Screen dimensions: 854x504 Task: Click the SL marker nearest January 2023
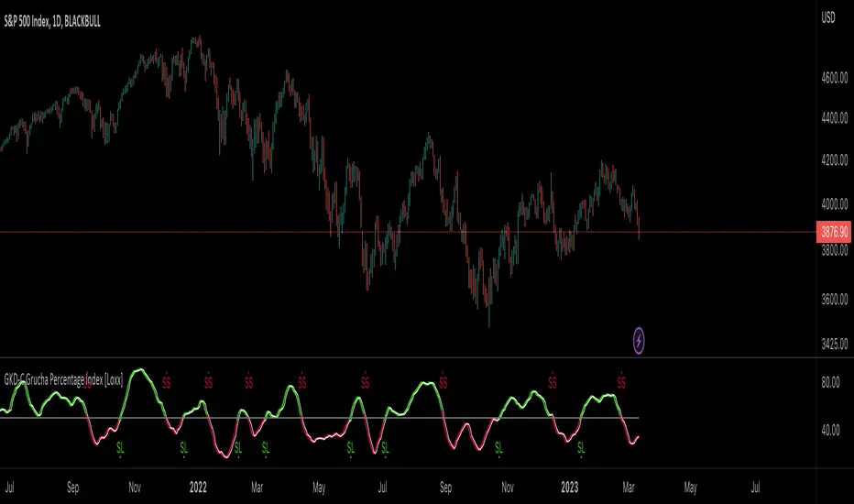pos(581,448)
